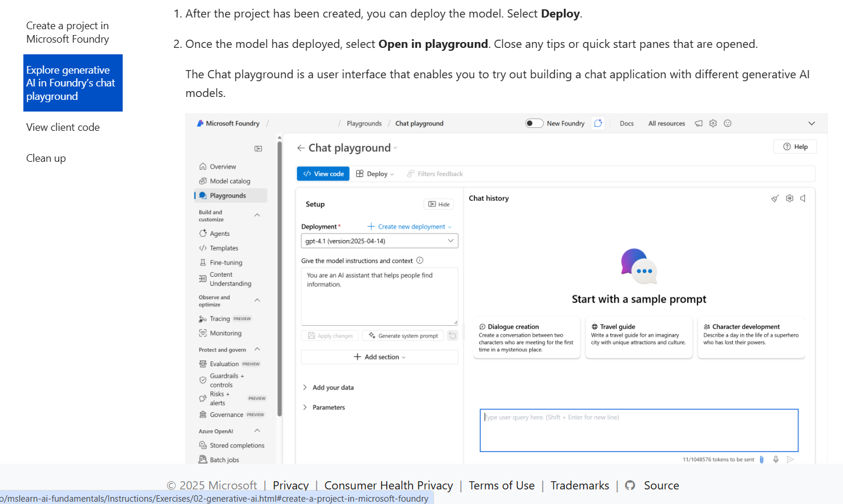
Task: Click All resources in the Foundry top bar
Action: [667, 123]
